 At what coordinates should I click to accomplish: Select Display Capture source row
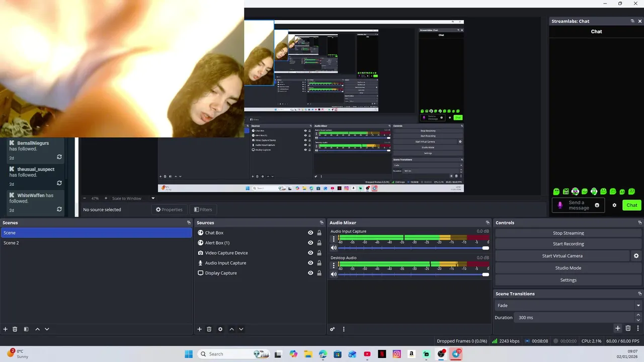260,273
